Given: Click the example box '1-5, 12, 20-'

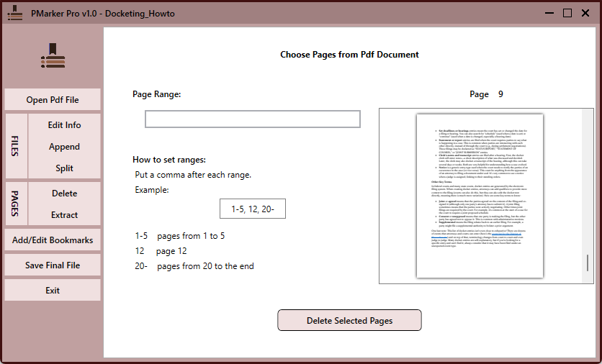Looking at the screenshot, I should click(x=253, y=209).
